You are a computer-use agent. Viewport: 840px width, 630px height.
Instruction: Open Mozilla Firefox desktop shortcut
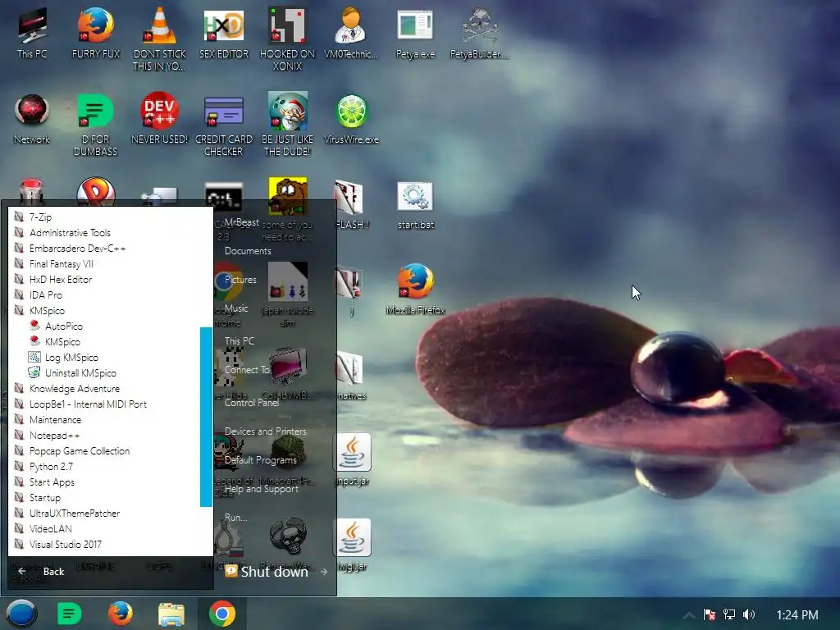tap(416, 290)
